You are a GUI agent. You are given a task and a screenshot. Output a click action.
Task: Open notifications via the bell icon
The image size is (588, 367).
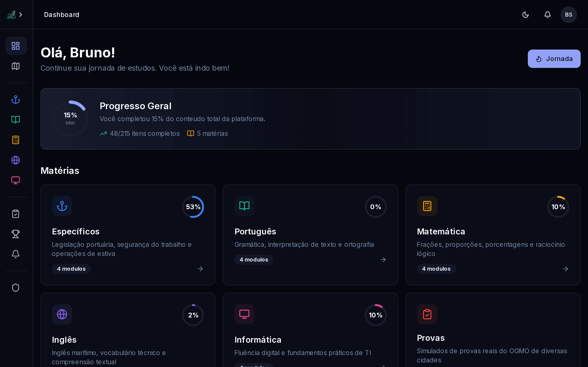pyautogui.click(x=547, y=14)
